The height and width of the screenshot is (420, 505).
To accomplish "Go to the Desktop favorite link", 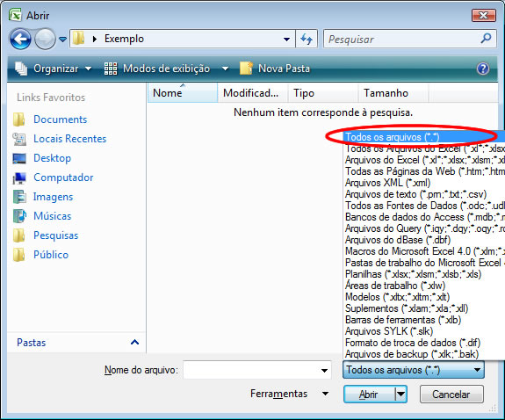I will click(x=52, y=158).
